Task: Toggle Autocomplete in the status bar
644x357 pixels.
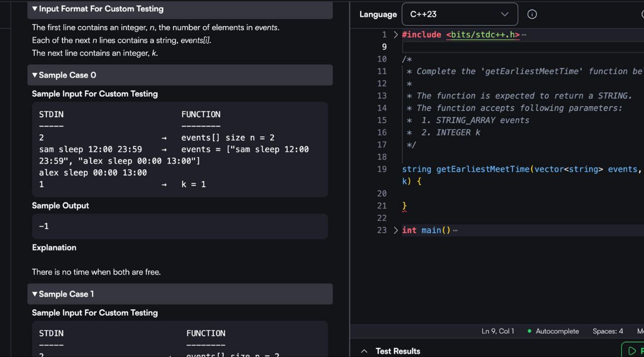Action: [557, 331]
